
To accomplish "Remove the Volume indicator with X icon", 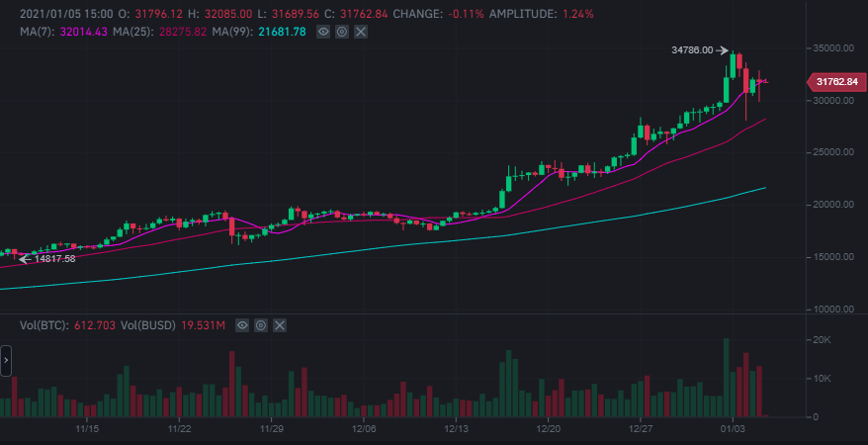I will coord(280,325).
